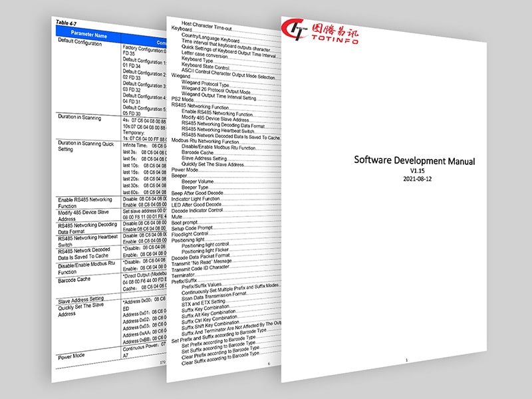This screenshot has width=532, height=399.
Task: Jump to the PS2 Mode contents entry
Action: coord(184,98)
